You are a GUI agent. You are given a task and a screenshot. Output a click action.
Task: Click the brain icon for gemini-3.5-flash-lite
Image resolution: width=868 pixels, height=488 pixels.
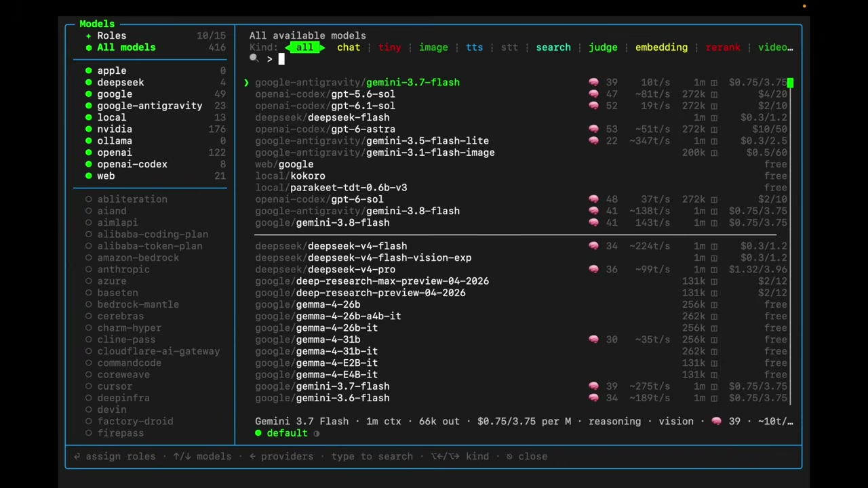click(593, 141)
